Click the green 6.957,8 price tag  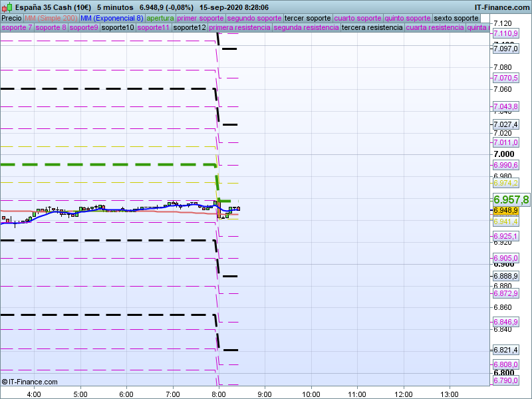pos(511,199)
